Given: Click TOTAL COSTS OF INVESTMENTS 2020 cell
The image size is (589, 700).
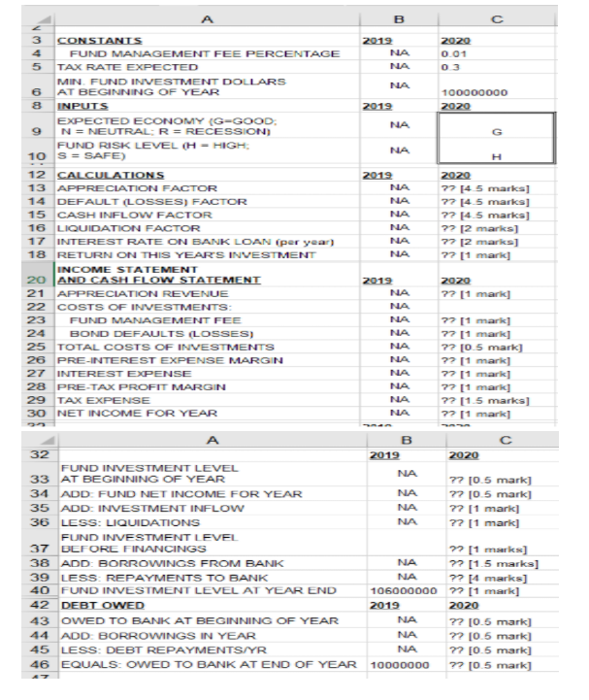Looking at the screenshot, I should pyautogui.click(x=497, y=347).
